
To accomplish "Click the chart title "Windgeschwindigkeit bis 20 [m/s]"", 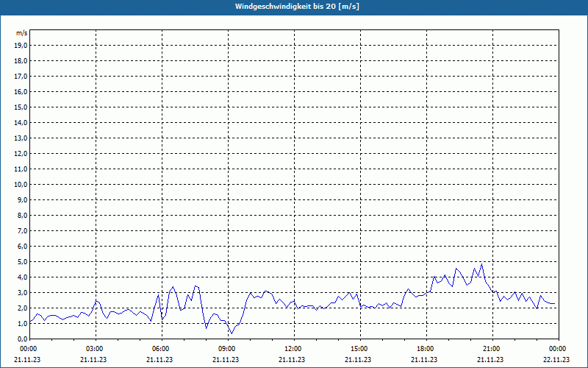I will point(297,7).
